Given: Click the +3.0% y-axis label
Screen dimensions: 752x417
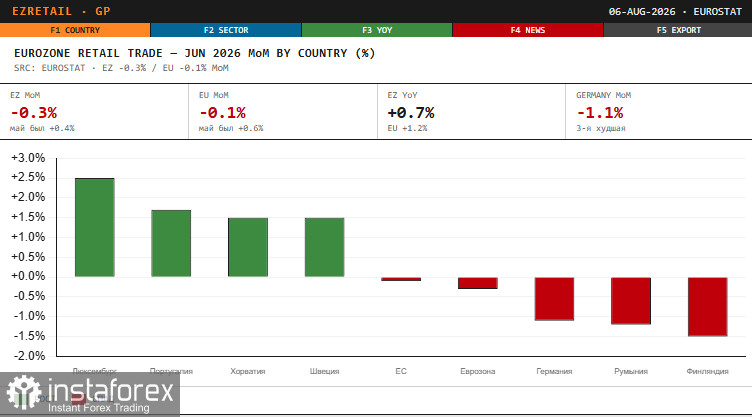Looking at the screenshot, I should (28, 158).
